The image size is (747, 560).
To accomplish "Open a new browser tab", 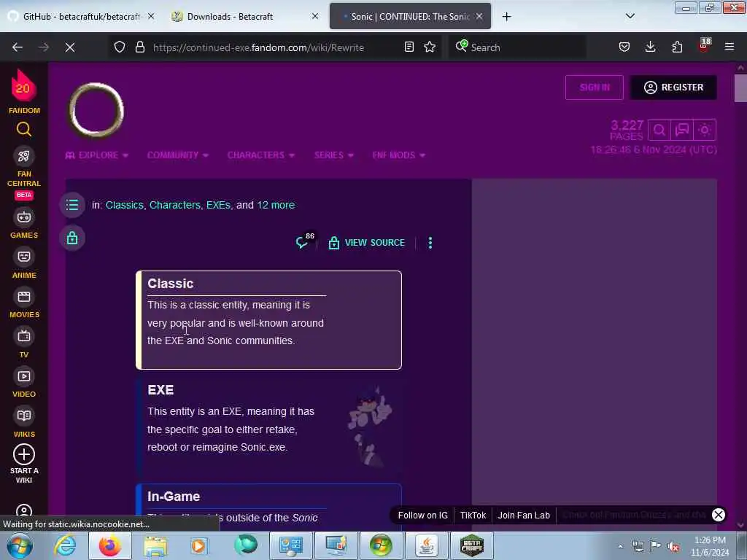I will click(x=506, y=17).
